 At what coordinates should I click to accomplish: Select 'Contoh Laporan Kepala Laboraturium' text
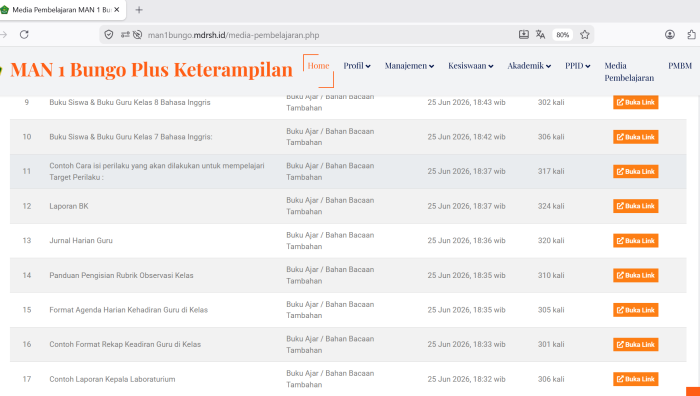click(x=112, y=379)
